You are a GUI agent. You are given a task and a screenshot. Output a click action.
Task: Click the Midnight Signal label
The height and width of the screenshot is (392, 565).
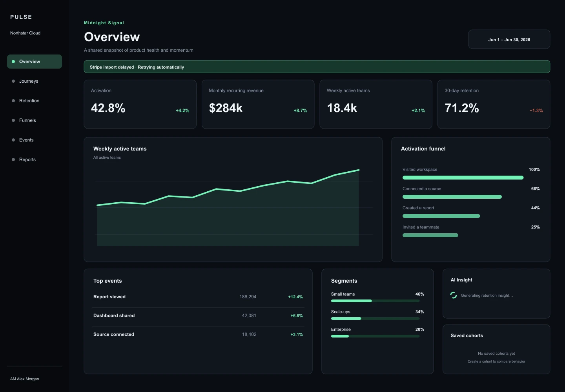104,23
